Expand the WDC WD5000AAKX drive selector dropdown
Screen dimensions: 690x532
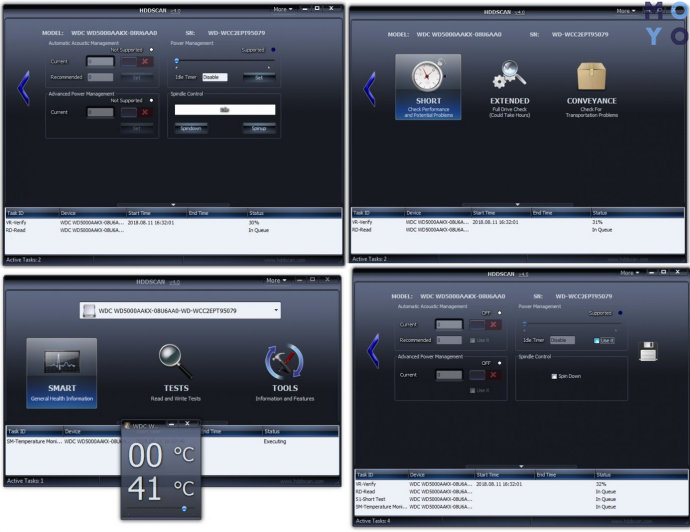[x=276, y=310]
